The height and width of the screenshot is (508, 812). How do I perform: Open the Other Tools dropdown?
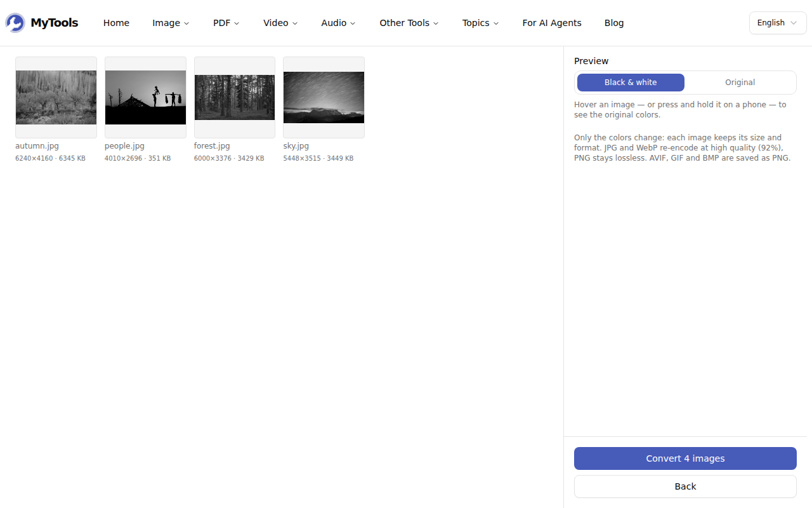(409, 23)
